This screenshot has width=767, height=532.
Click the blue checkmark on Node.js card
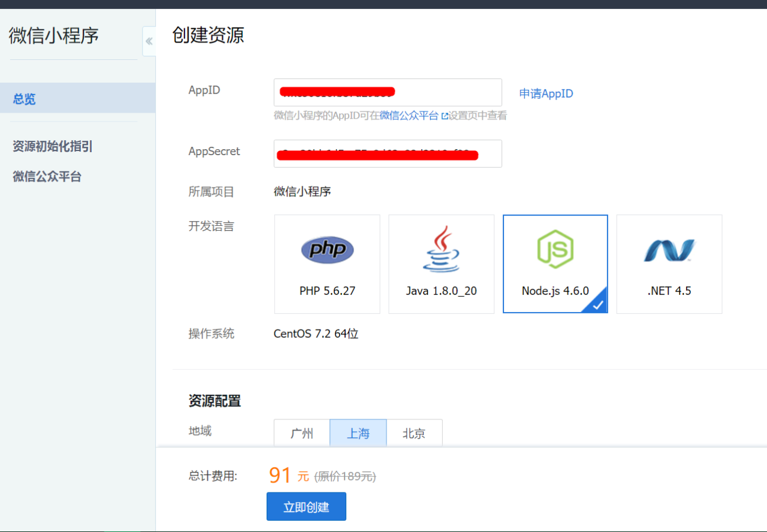599,304
